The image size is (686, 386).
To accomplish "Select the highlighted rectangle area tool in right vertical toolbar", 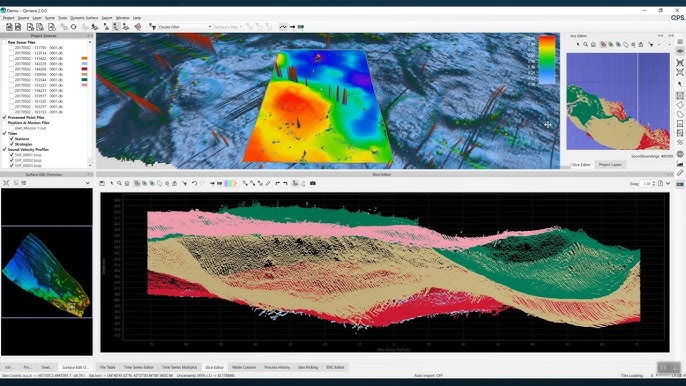I will coord(680,95).
